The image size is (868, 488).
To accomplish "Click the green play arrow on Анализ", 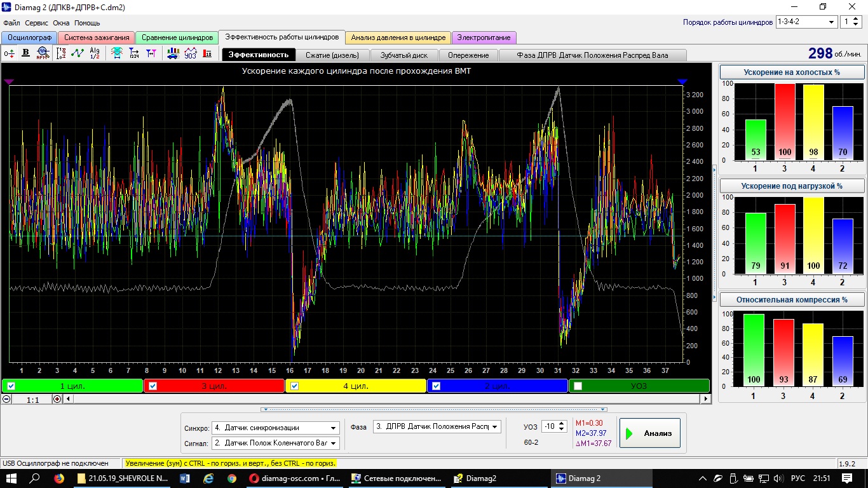I will pyautogui.click(x=630, y=433).
